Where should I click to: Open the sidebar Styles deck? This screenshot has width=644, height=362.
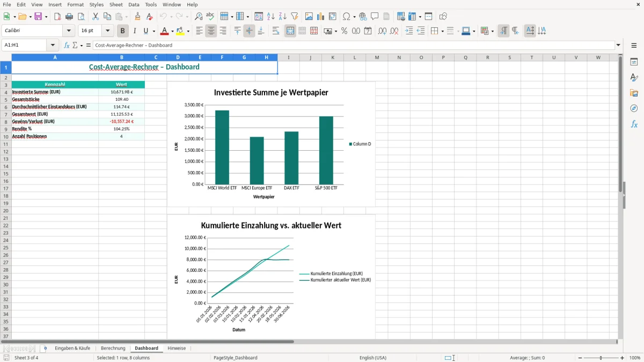click(634, 78)
